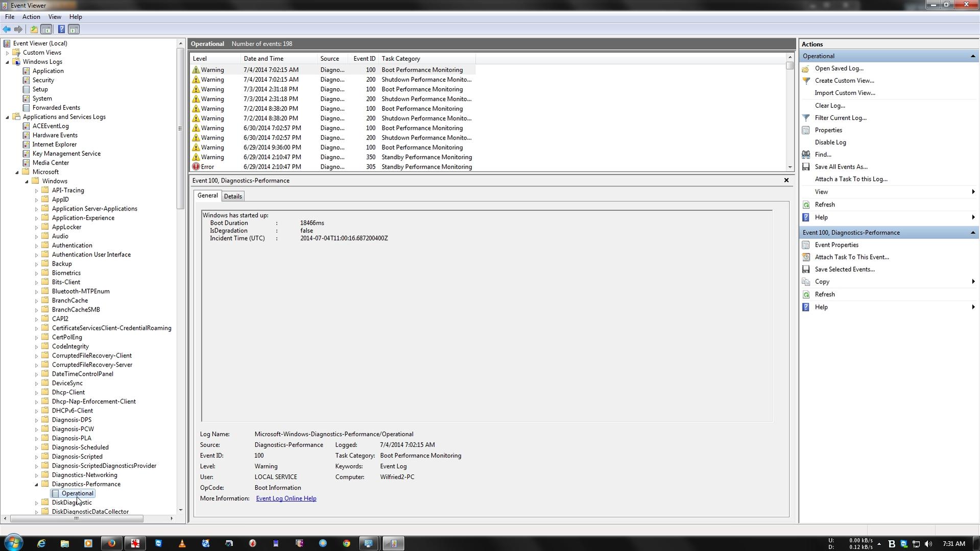Click show/hide console tree toolbar icon
The image size is (980, 551).
46,30
